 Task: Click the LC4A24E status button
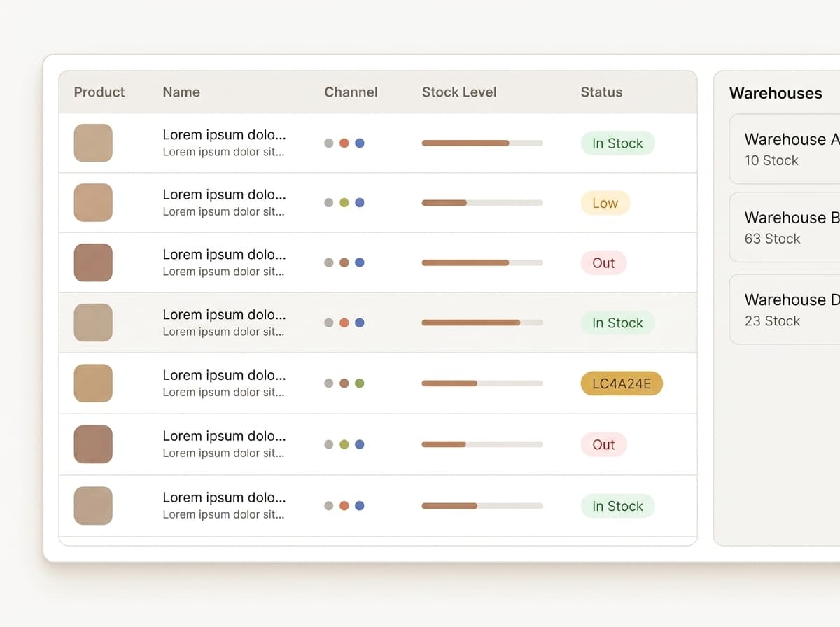[621, 383]
